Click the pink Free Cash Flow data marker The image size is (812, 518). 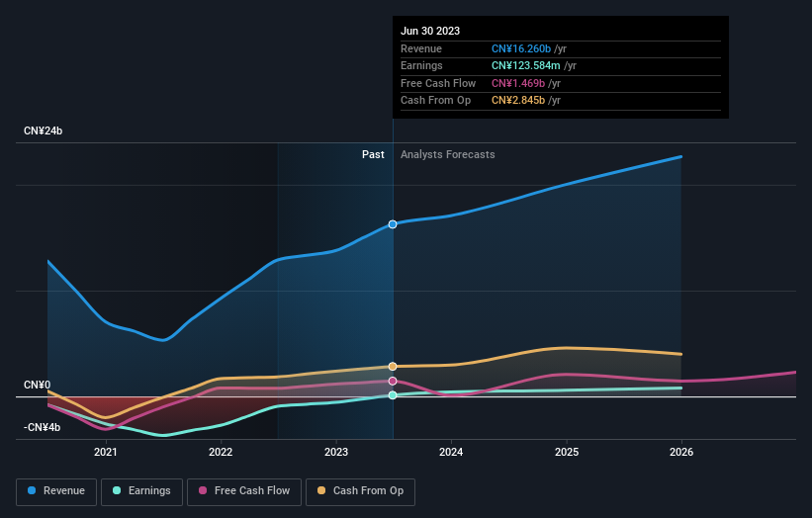[393, 381]
